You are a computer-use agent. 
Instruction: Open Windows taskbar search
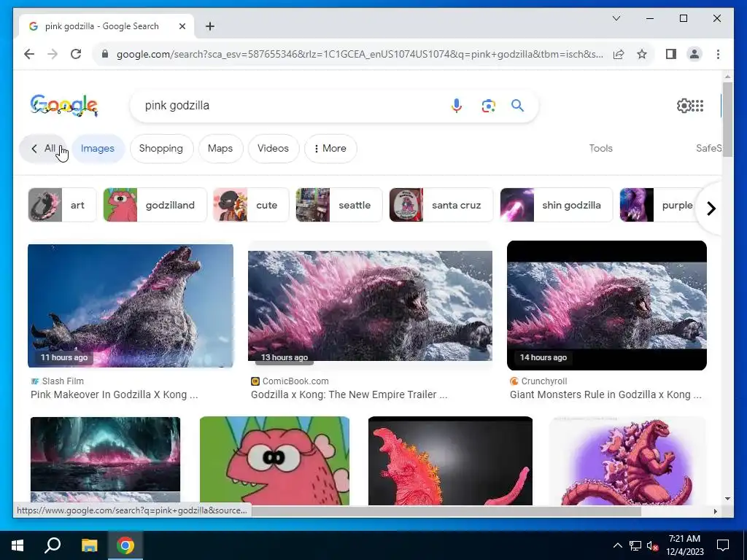(53, 545)
